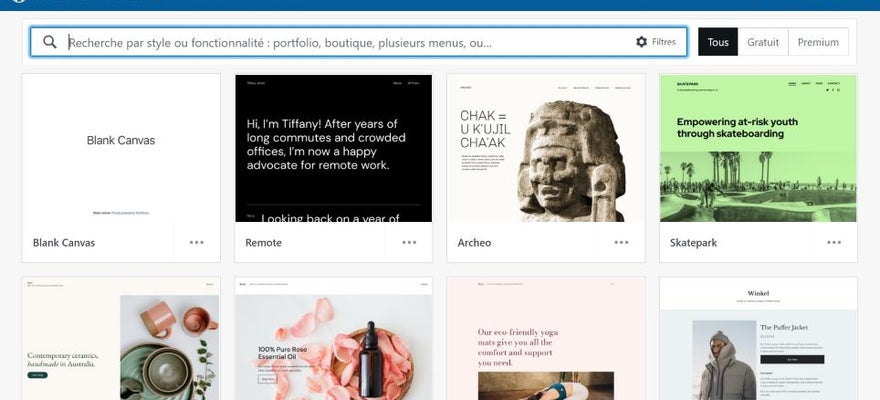Click the Archeo theme name label
Screen dimensions: 880x400
(474, 243)
